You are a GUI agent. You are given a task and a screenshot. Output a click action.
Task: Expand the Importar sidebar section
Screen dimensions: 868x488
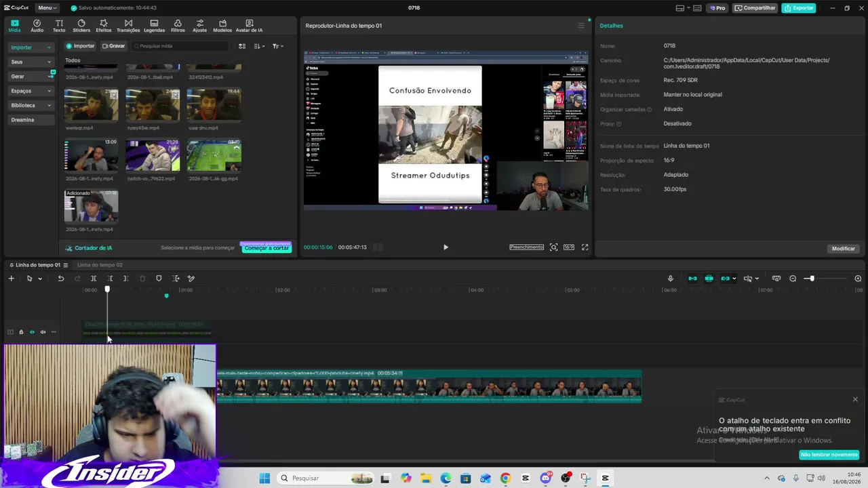tap(31, 47)
